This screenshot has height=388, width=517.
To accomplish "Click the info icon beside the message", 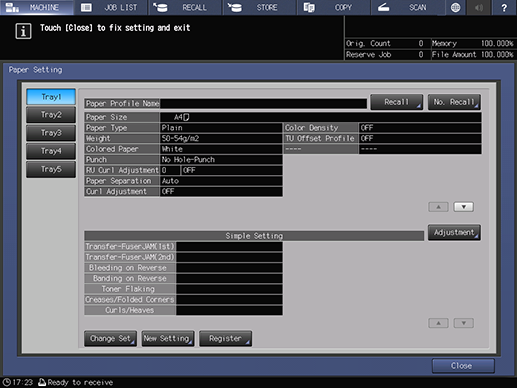I will (x=23, y=31).
